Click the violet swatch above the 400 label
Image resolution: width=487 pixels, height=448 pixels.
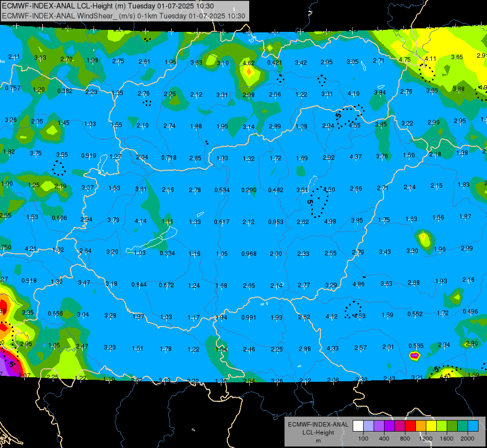[390, 426]
